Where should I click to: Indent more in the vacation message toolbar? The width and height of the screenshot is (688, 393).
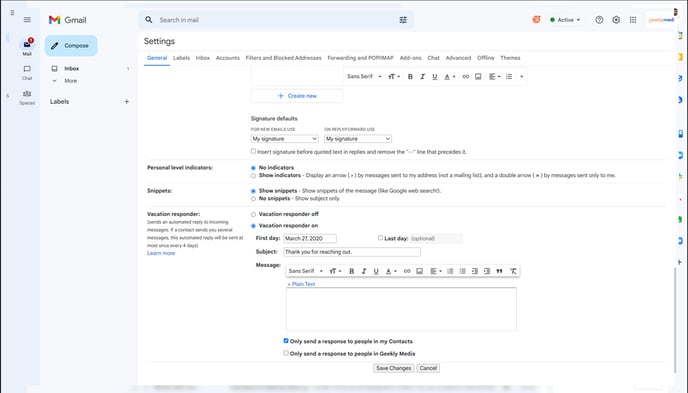487,271
